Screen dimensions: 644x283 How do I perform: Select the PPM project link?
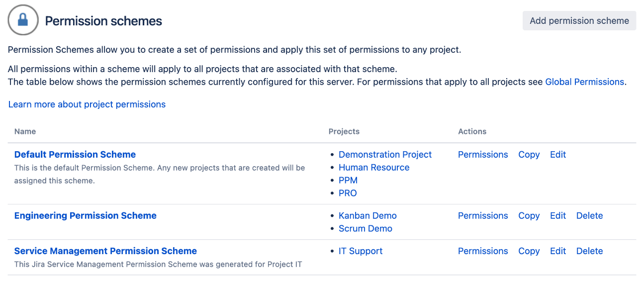tap(348, 181)
